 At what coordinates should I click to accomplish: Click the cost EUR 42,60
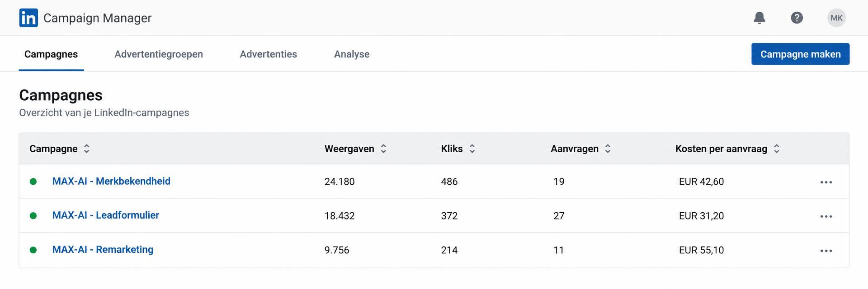pyautogui.click(x=701, y=182)
